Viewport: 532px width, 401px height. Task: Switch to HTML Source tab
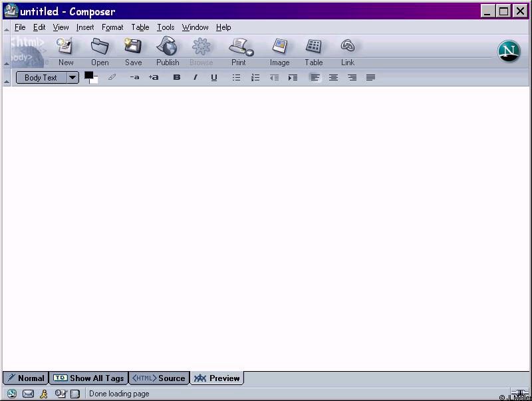click(159, 378)
